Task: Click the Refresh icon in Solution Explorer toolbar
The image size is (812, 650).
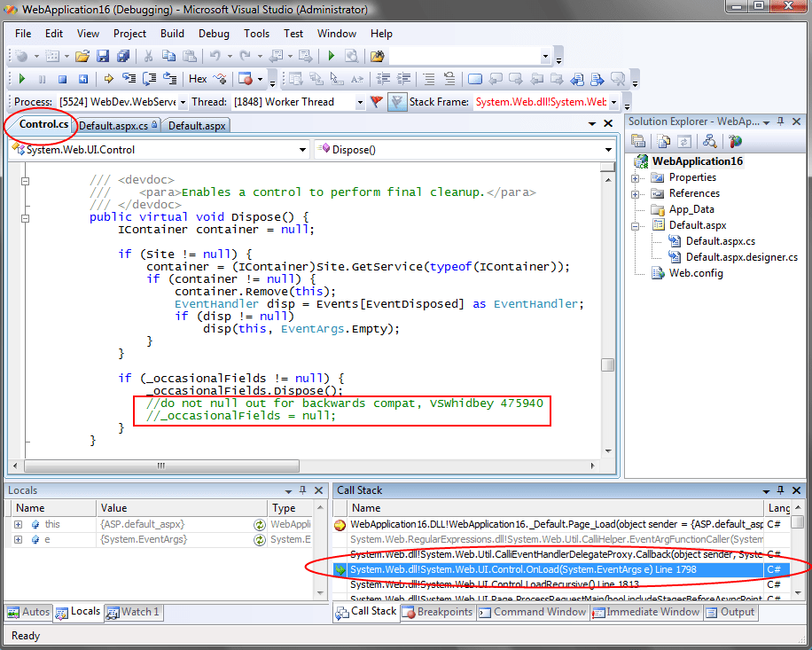Action: [684, 141]
